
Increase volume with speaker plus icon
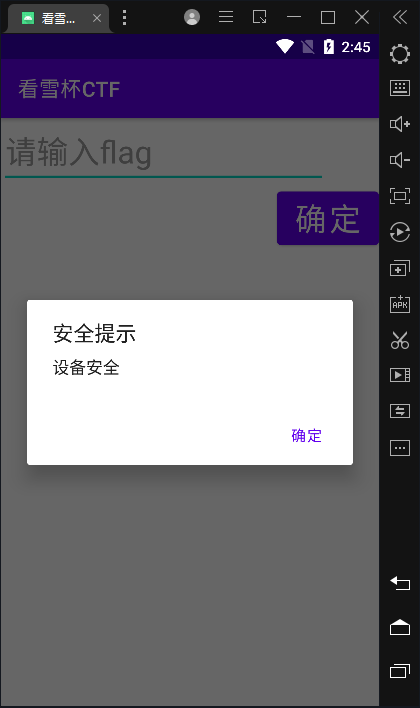400,124
